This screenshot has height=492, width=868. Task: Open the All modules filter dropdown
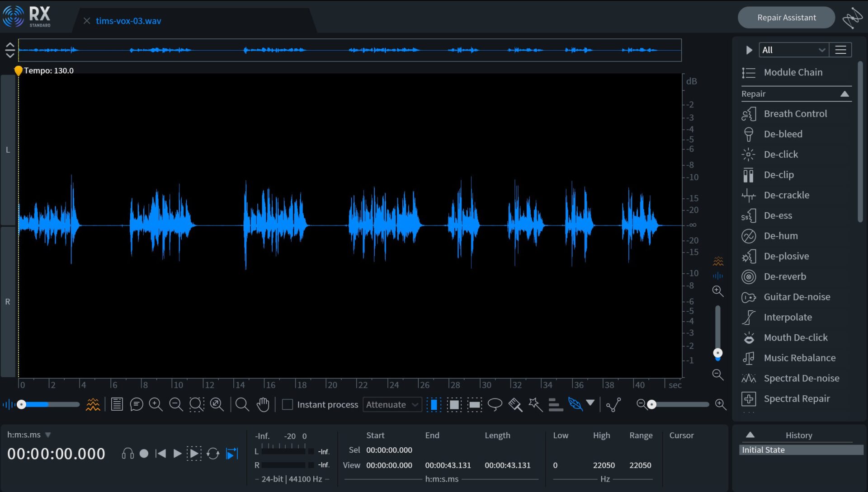pos(793,50)
